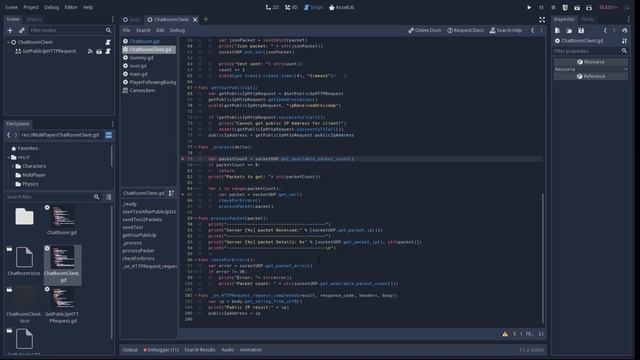
Task: Switch to Script workspace
Action: [313, 7]
